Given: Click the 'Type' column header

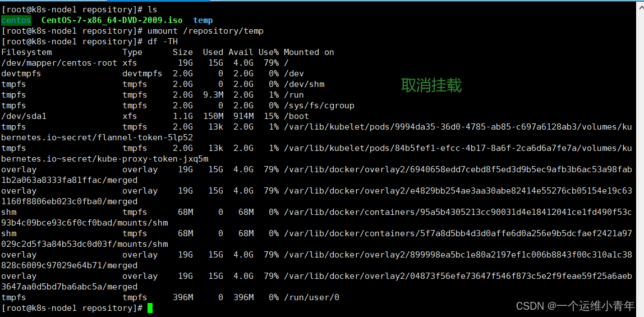Looking at the screenshot, I should point(132,52).
